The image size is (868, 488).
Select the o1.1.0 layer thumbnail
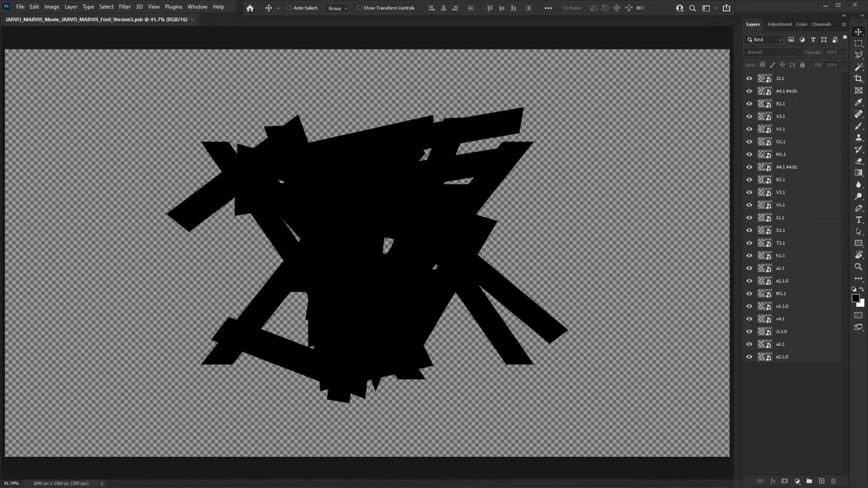pyautogui.click(x=765, y=306)
